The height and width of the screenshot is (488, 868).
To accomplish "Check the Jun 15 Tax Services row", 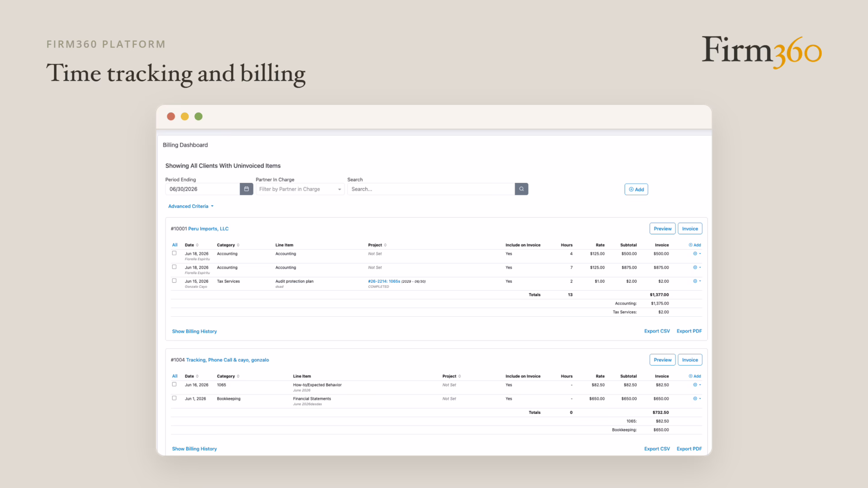I will click(x=174, y=281).
